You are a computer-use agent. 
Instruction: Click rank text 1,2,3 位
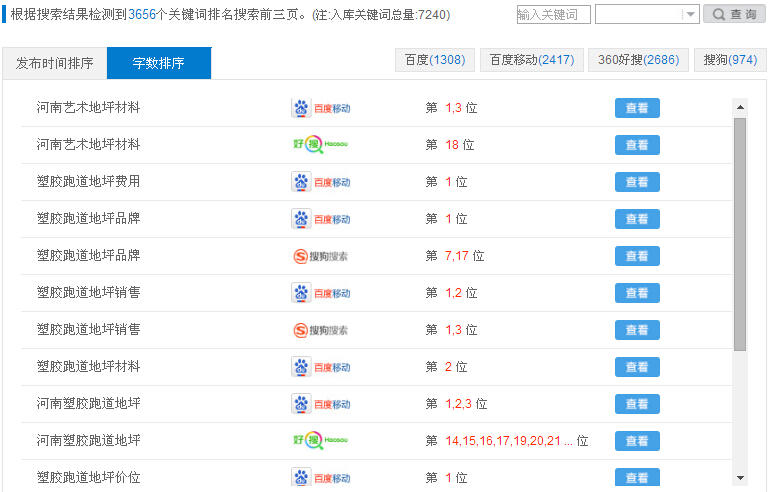[x=466, y=404]
